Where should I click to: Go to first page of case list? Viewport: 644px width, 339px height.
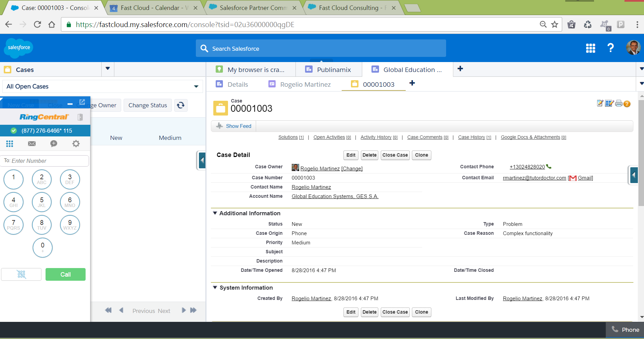(x=108, y=310)
